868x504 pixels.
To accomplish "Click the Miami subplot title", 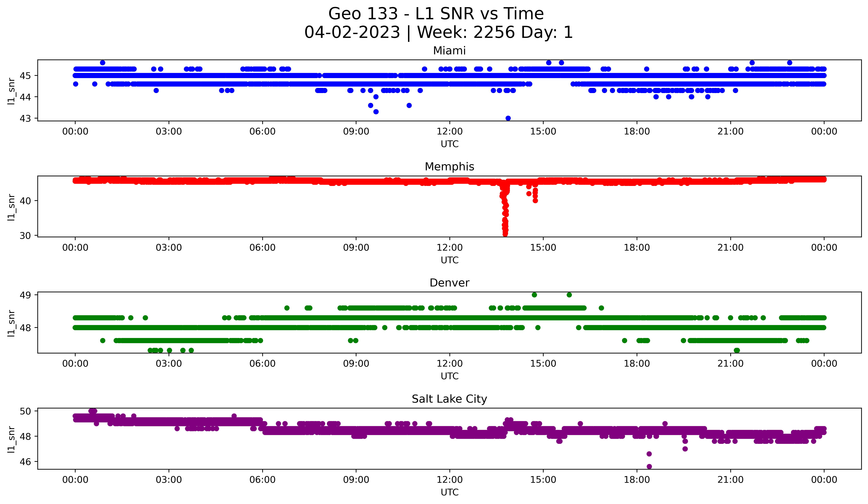I will (449, 51).
